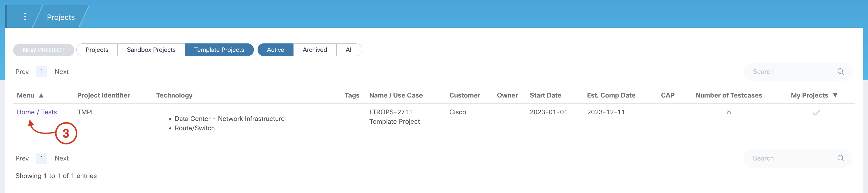The height and width of the screenshot is (193, 868).
Task: Click Data Center - Network Infrastructure entry
Action: [229, 119]
